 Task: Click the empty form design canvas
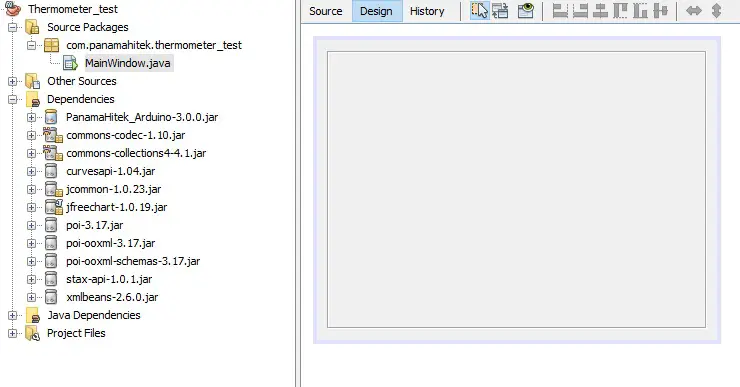516,189
